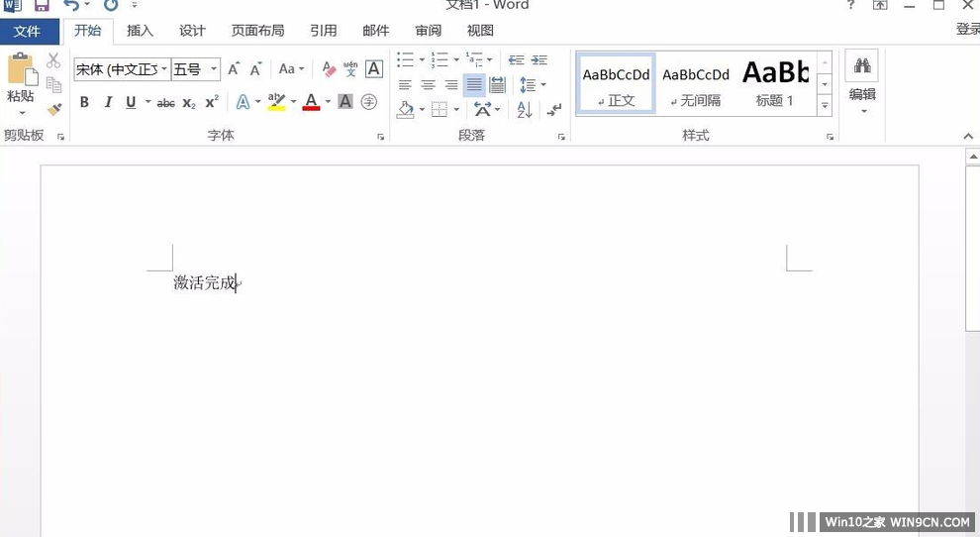Toggle character shading icon
The width and height of the screenshot is (980, 537).
tap(345, 101)
